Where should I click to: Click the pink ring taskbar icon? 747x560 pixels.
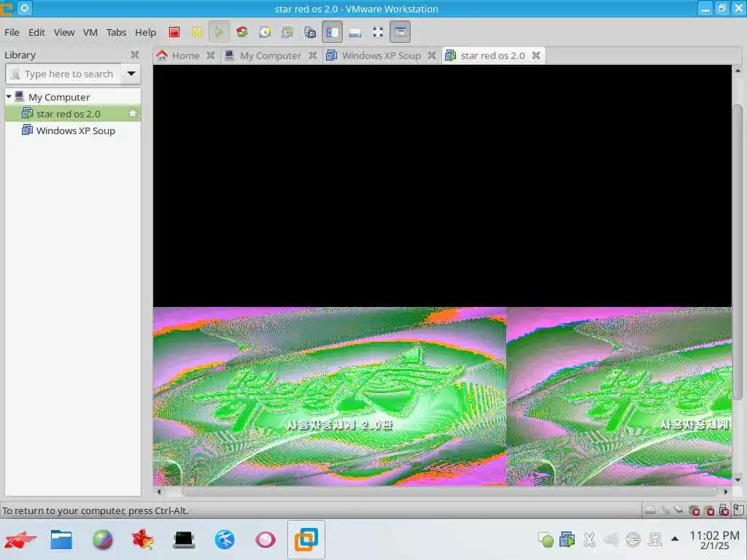(266, 540)
